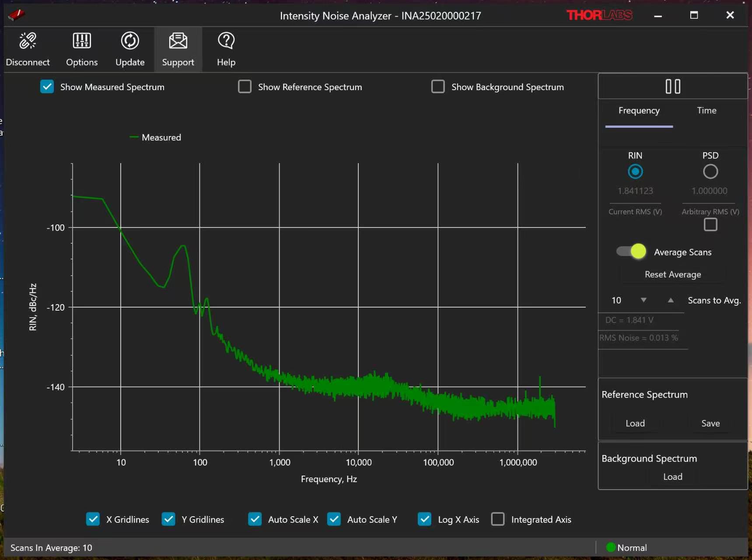Uncheck the Log X Axis checkbox
The image size is (752, 560).
(x=425, y=519)
